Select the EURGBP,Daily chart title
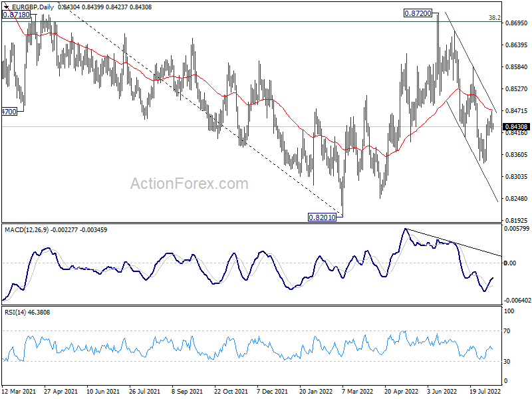532x399 pixels. point(33,7)
